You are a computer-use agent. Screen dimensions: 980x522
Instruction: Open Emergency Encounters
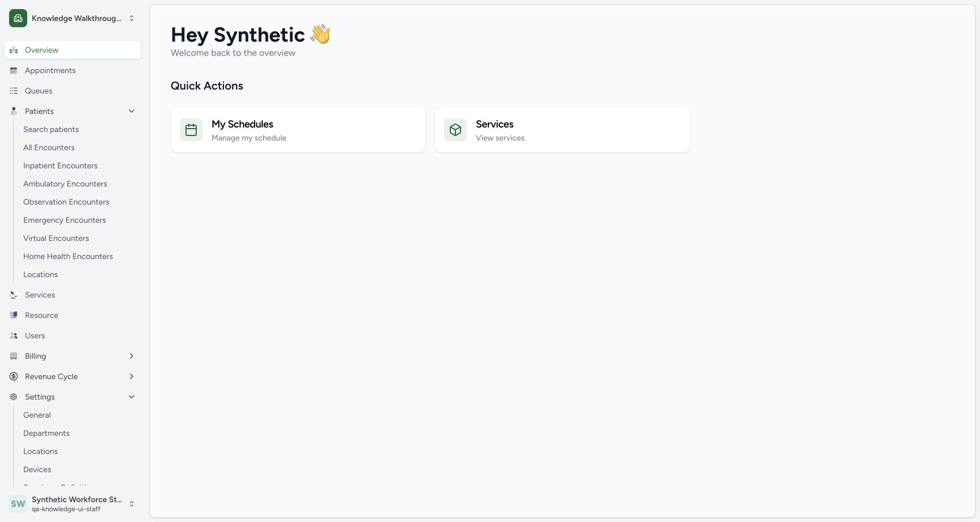point(65,220)
